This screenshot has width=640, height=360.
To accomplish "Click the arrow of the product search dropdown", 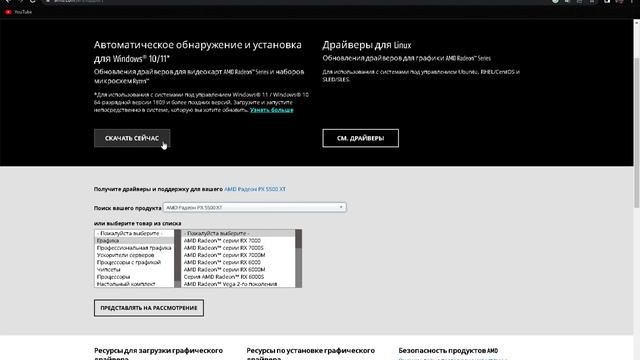I will pos(341,207).
